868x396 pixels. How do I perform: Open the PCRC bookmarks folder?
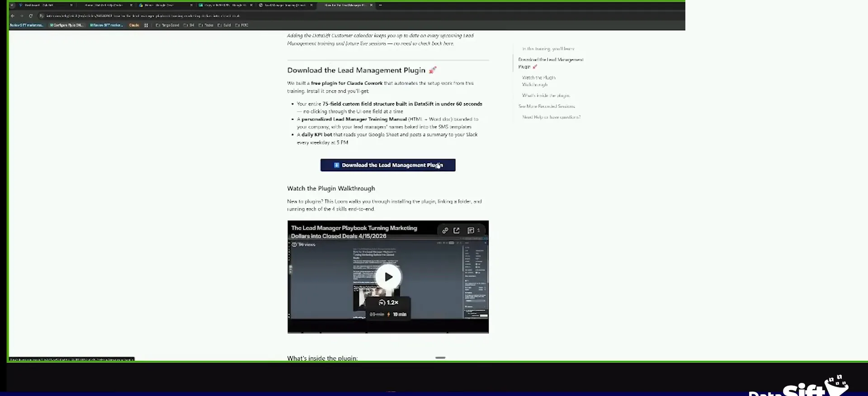point(242,25)
